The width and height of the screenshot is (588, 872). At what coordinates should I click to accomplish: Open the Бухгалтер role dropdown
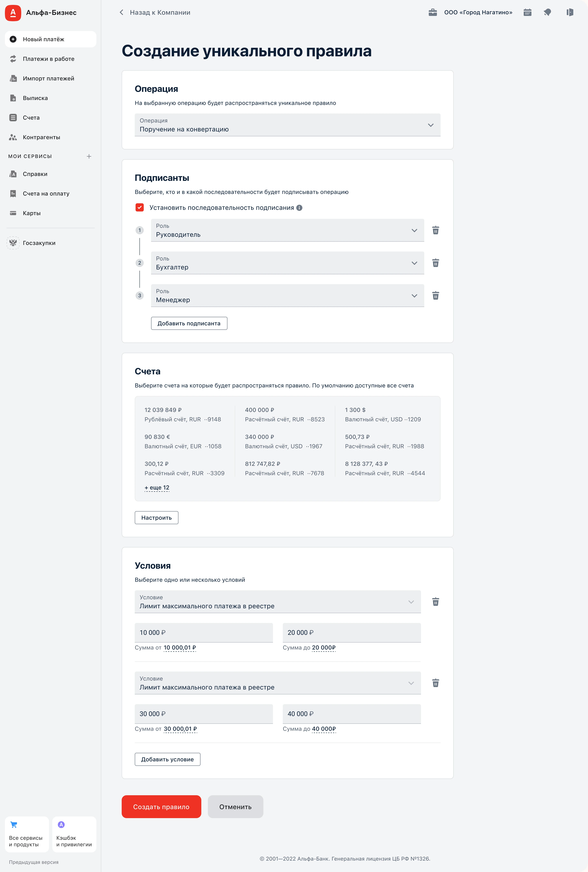click(x=287, y=263)
